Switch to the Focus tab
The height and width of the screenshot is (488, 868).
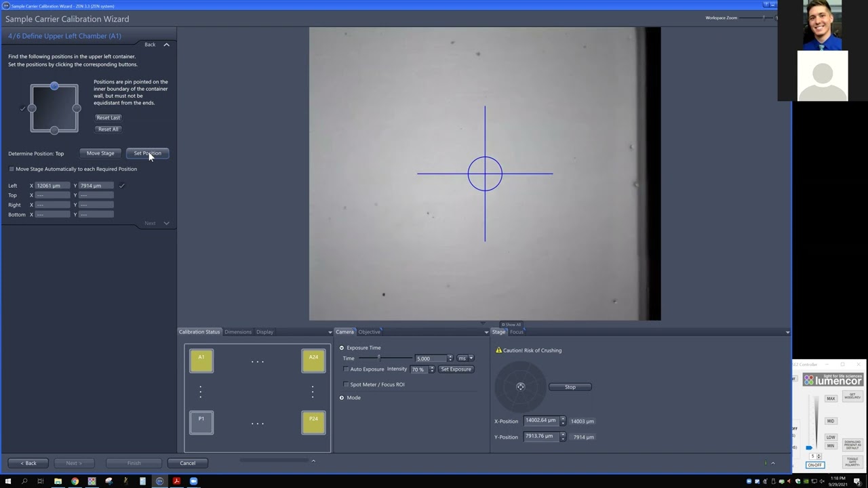[x=517, y=332]
